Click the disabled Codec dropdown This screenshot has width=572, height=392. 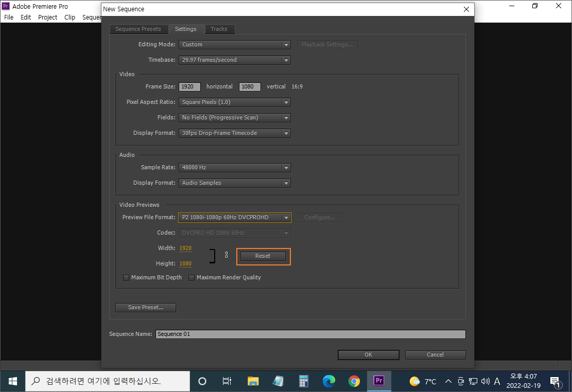click(x=235, y=233)
